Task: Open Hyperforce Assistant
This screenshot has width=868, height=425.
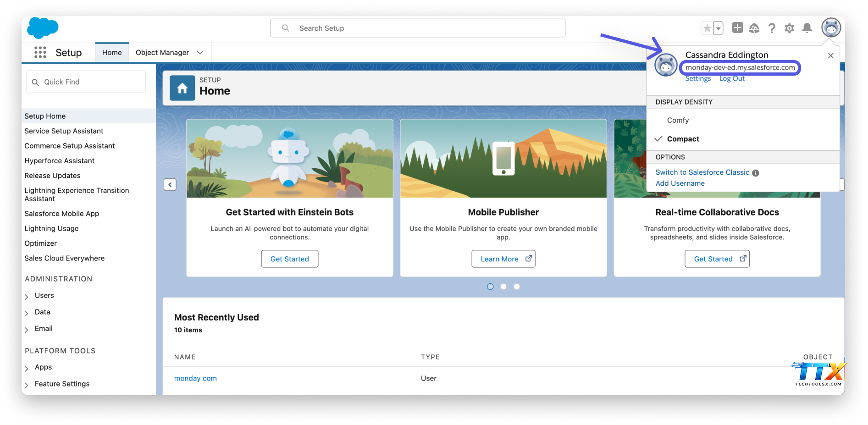Action: (x=59, y=161)
